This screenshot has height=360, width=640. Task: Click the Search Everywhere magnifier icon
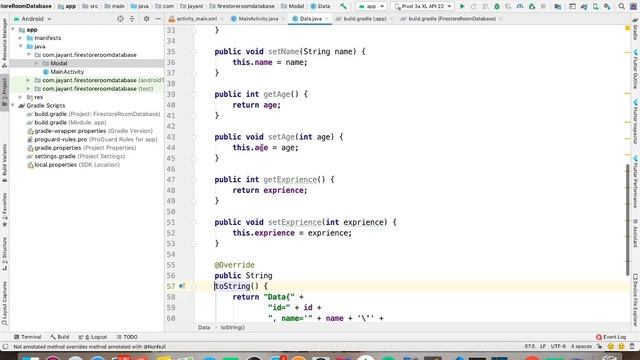click(x=622, y=6)
